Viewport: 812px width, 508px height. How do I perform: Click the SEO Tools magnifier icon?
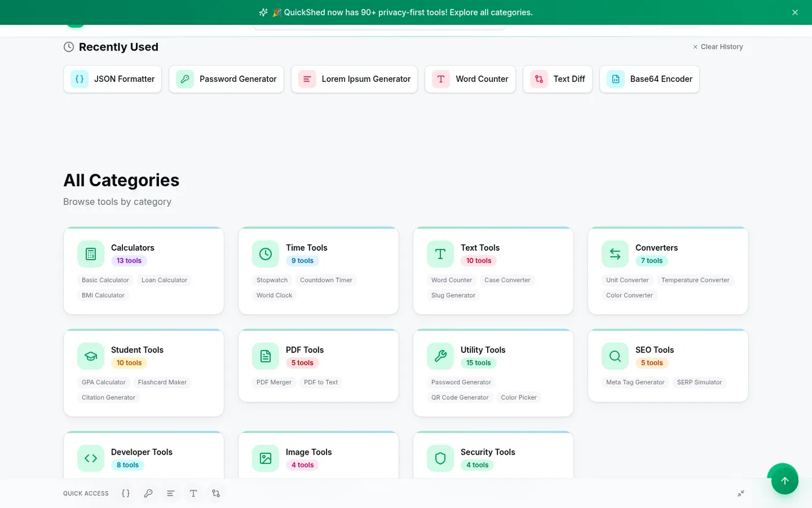[x=615, y=356]
